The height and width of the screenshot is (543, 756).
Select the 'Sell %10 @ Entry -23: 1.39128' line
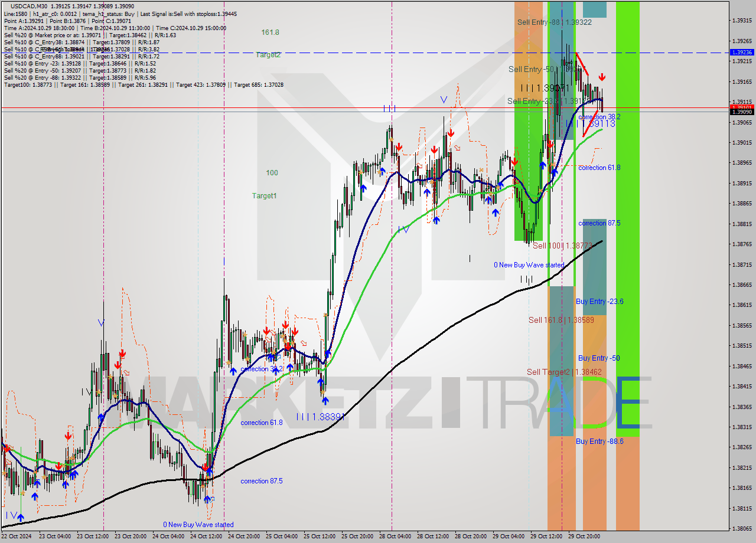80,63
